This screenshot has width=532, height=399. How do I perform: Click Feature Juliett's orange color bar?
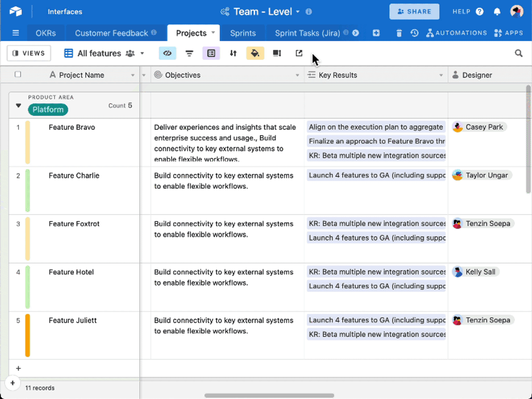coord(28,335)
